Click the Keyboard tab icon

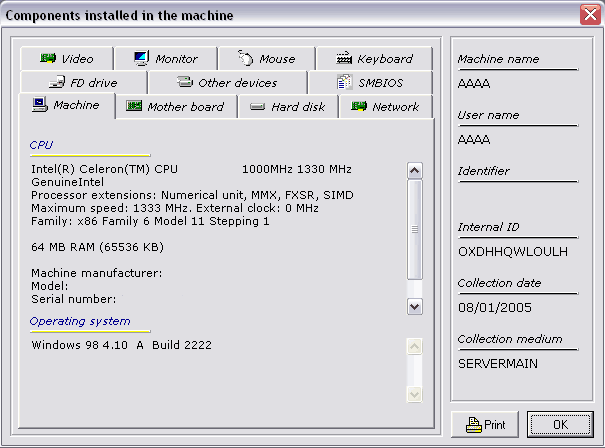[344, 58]
